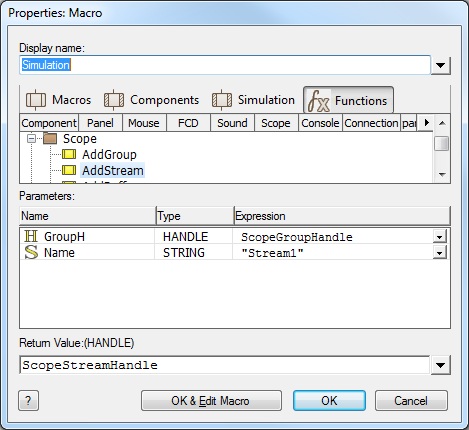Click the yellow AddStream function icon
Image resolution: width=469 pixels, height=430 pixels.
point(69,170)
